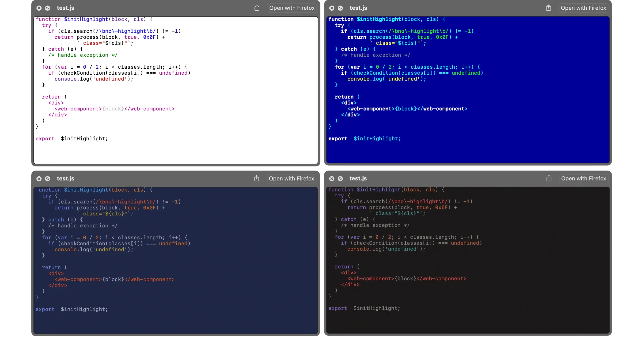
Task: Click the 'export' keyword in white-background preview
Action: pyautogui.click(x=45, y=139)
